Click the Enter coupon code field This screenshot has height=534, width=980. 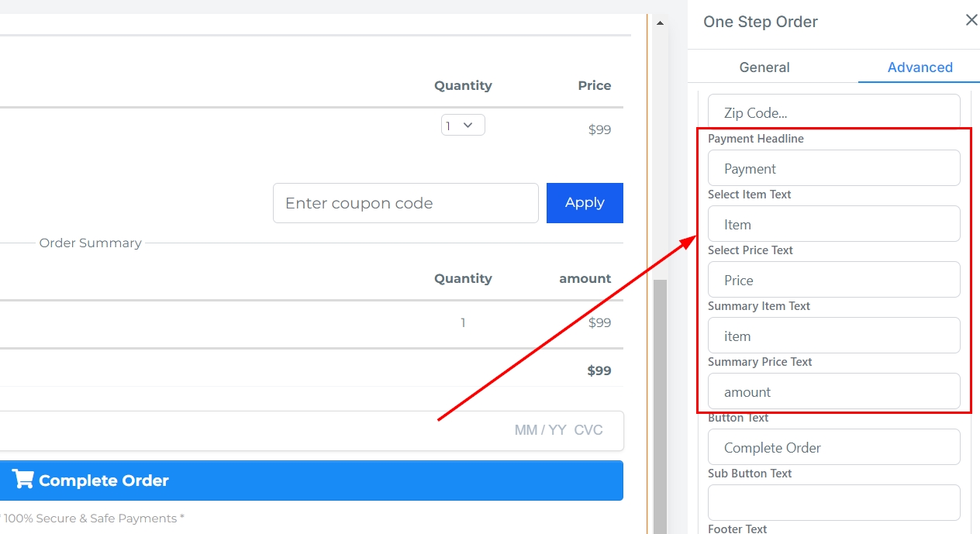click(405, 203)
